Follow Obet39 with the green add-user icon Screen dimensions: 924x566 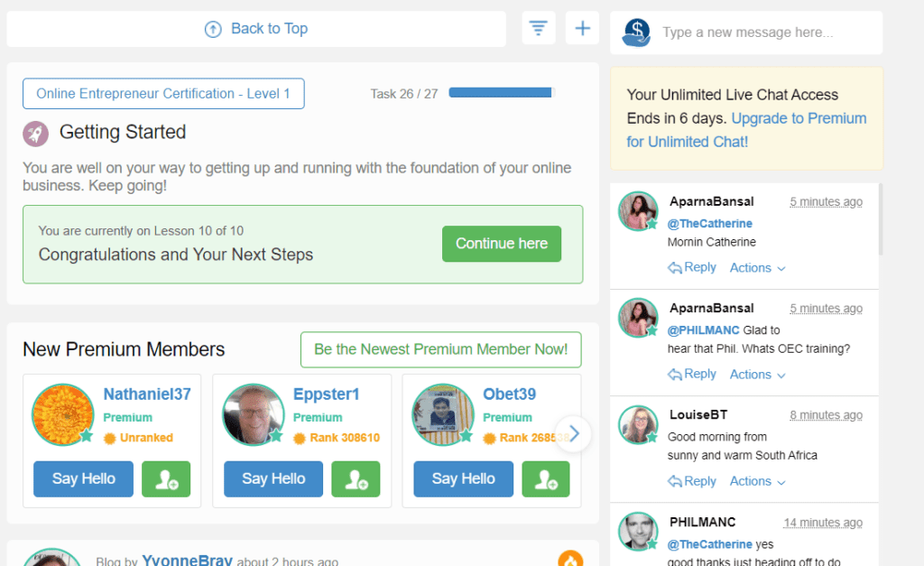pyautogui.click(x=546, y=479)
